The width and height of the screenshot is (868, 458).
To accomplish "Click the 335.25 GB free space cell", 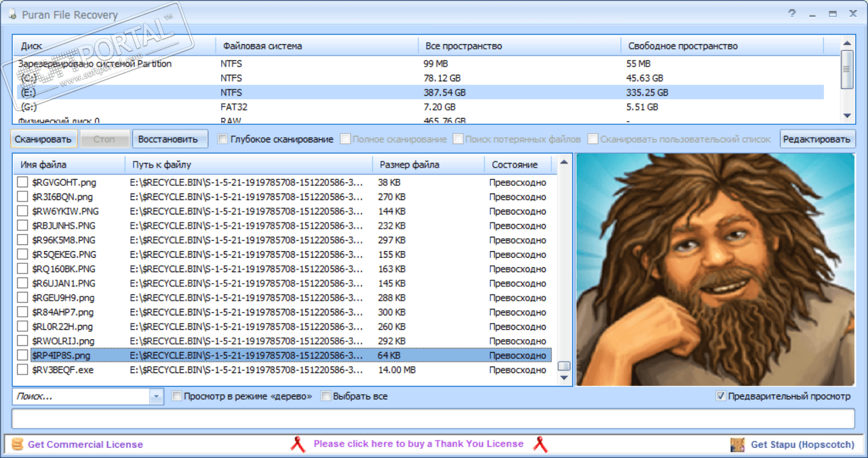I will point(647,92).
